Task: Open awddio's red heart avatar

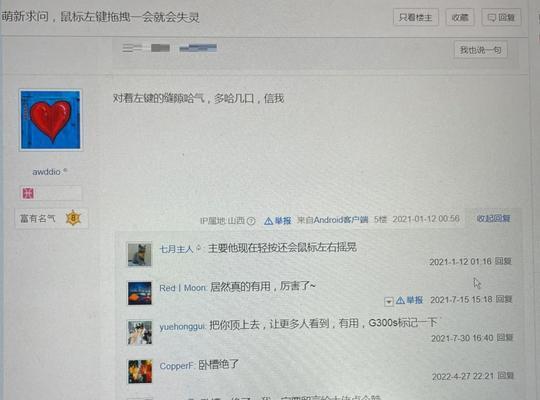Action: pos(51,120)
